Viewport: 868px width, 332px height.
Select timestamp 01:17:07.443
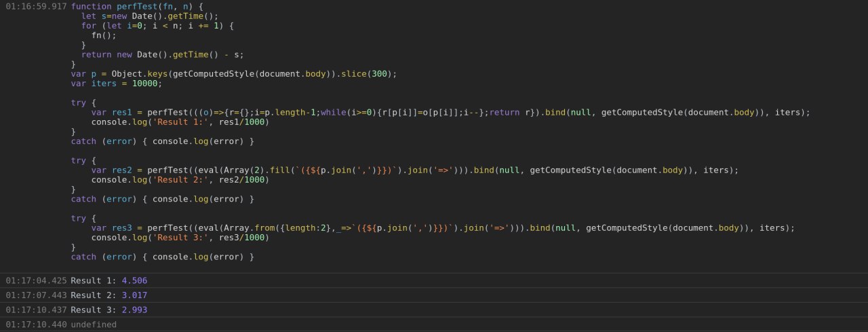pos(37,295)
